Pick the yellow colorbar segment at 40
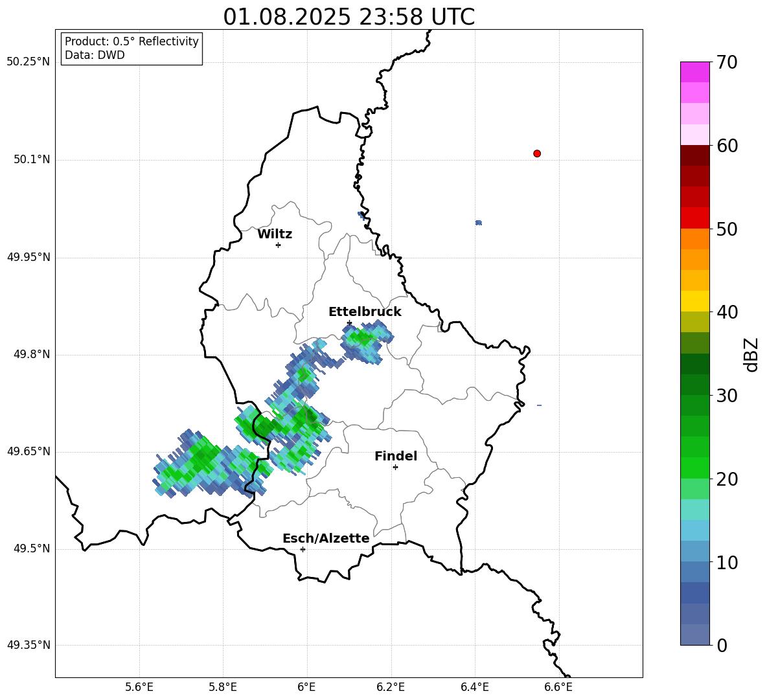Viewport: 767px width, 700px height. pos(695,301)
